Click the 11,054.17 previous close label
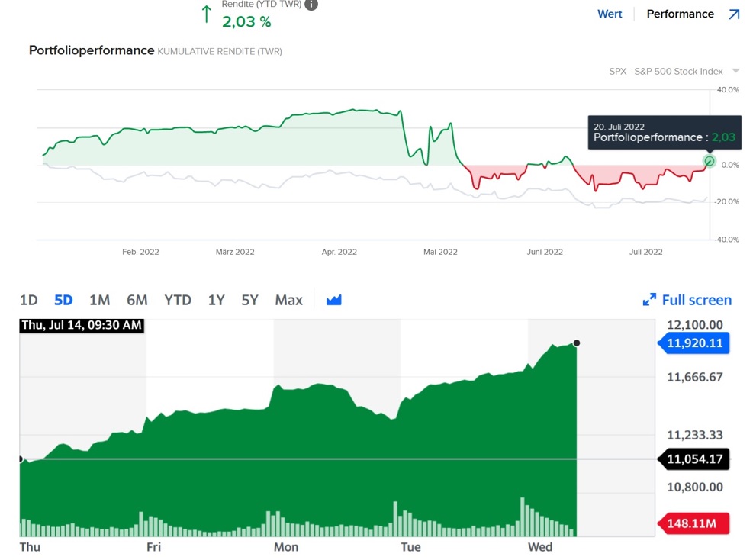Image resolution: width=753 pixels, height=560 pixels. 695,459
